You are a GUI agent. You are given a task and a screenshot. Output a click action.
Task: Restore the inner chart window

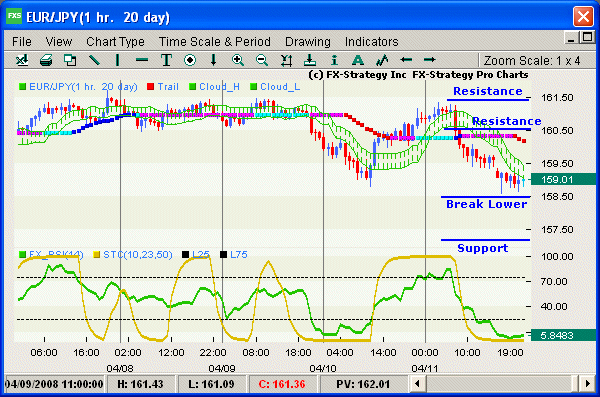587,38
